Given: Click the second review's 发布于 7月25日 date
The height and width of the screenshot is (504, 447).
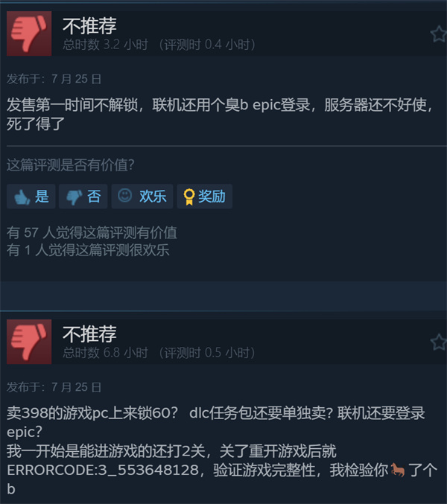Looking at the screenshot, I should click(54, 387).
